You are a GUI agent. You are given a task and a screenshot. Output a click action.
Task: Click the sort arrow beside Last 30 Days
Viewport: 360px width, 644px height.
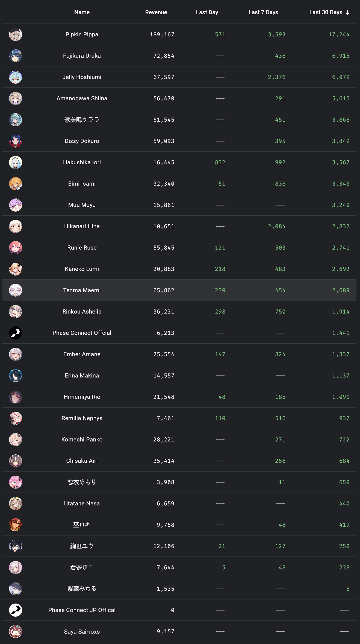pos(347,13)
